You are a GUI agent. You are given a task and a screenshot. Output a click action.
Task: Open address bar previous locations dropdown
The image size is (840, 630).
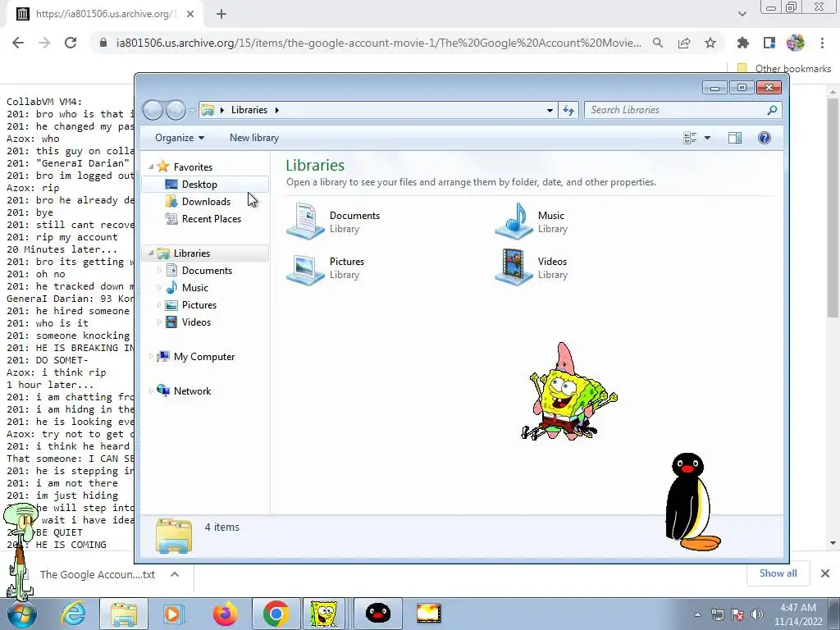tap(550, 110)
